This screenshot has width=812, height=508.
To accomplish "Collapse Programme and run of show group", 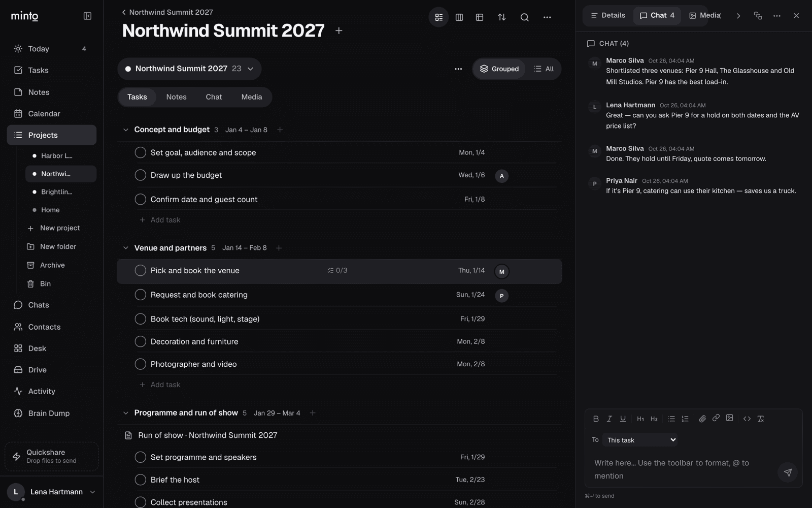I will (x=125, y=413).
